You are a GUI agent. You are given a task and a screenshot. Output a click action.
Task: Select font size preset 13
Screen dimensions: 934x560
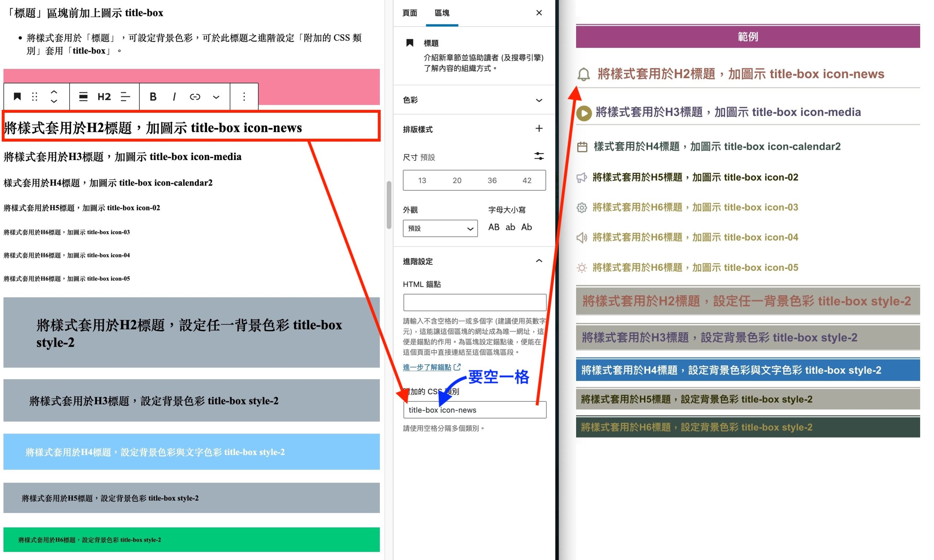[422, 180]
